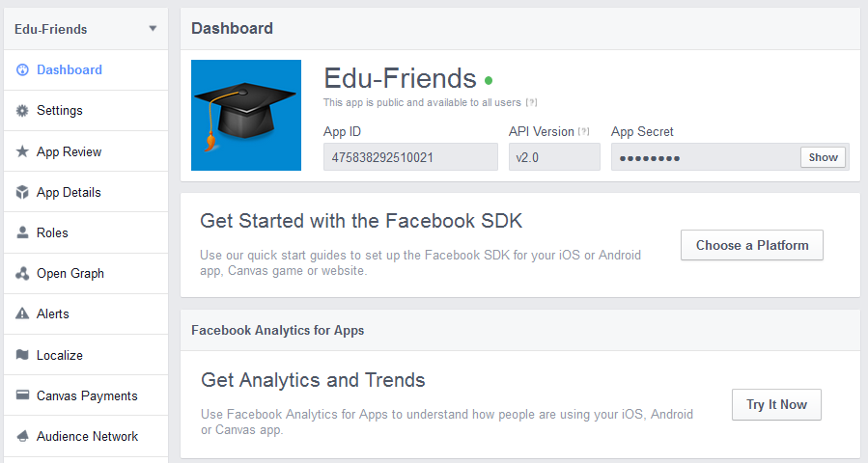Click the Choose a Platform button

[x=752, y=245]
